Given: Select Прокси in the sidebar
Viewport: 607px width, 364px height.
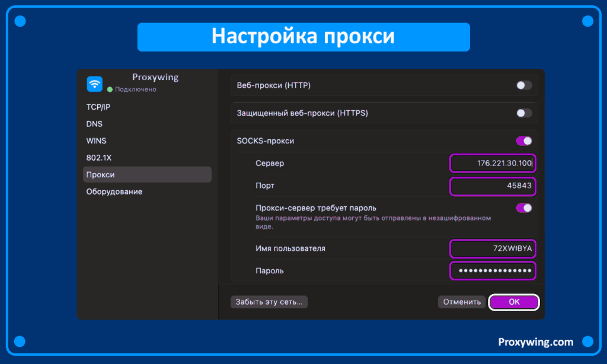Looking at the screenshot, I should coord(147,175).
